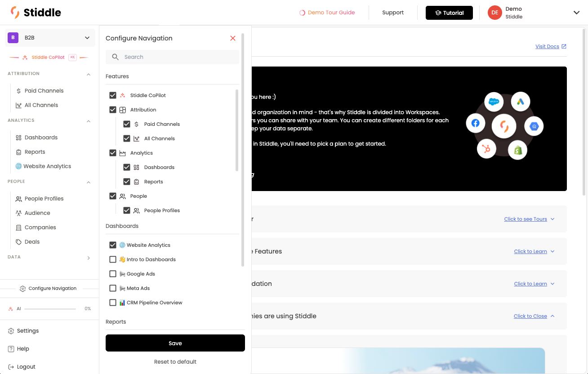The width and height of the screenshot is (588, 374).
Task: Expand the DATA sidebar section
Action: point(89,258)
